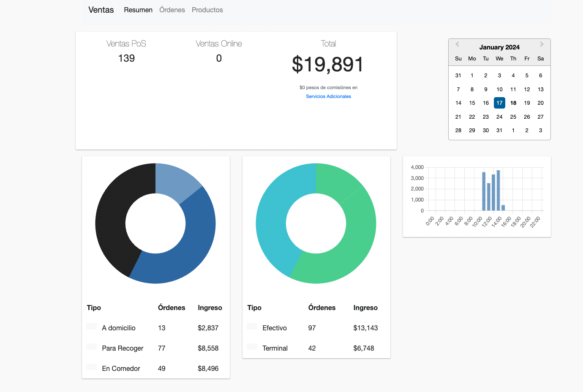Viewport: 583px width, 392px height.
Task: Click the $19,891 total amount
Action: (328, 64)
